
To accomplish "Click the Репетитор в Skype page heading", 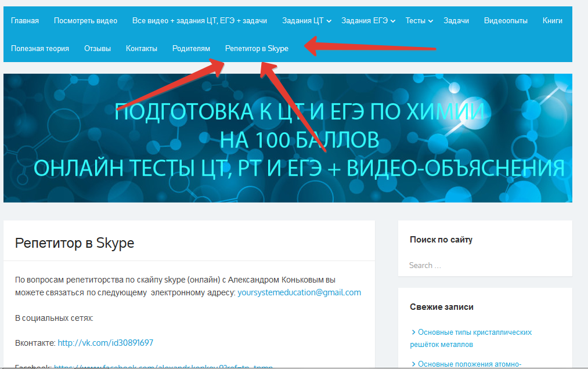I will (x=75, y=243).
